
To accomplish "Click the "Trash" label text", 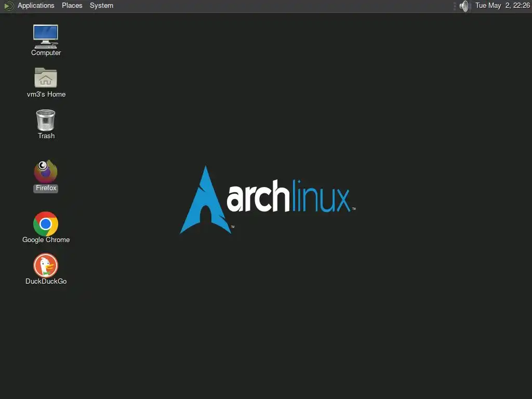I will tap(46, 136).
